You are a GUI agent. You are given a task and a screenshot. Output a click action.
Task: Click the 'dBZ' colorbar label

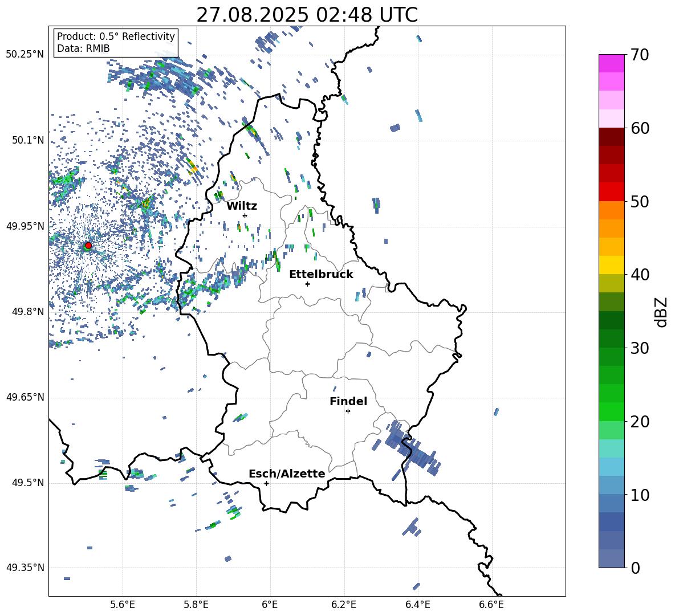point(662,312)
